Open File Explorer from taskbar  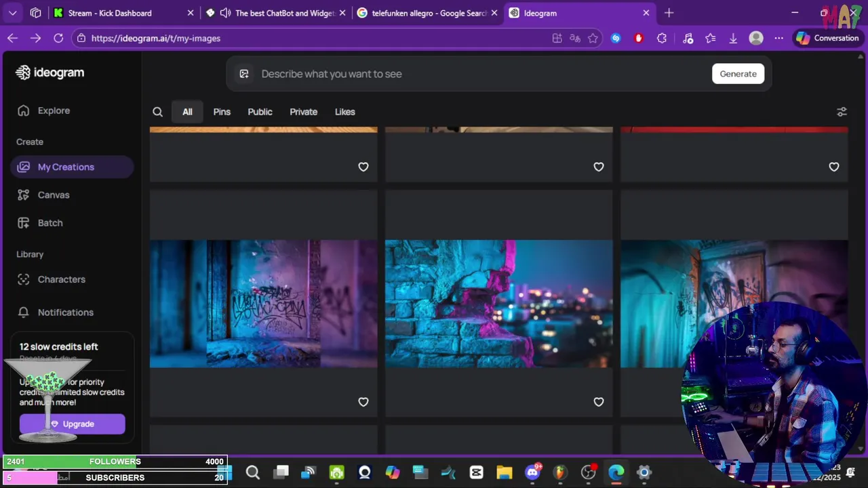coord(504,472)
